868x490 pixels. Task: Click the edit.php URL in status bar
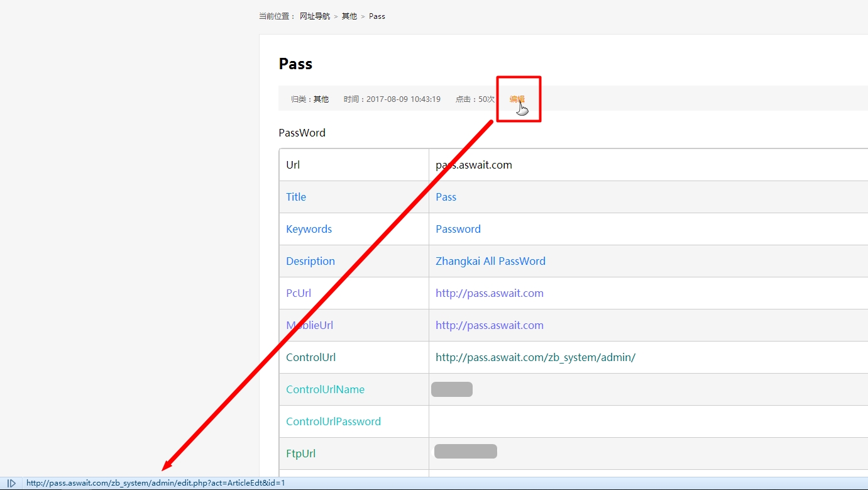155,483
